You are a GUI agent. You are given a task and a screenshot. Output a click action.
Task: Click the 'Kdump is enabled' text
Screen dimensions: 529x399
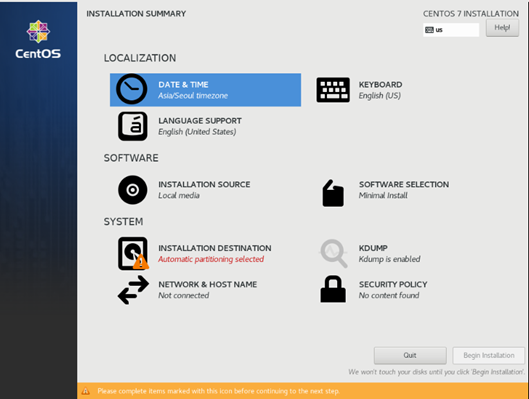tap(389, 259)
